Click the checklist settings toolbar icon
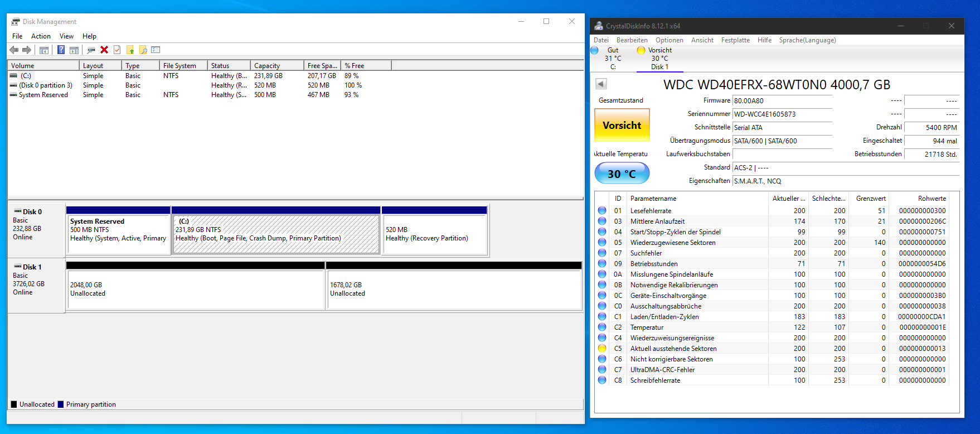 (x=156, y=50)
